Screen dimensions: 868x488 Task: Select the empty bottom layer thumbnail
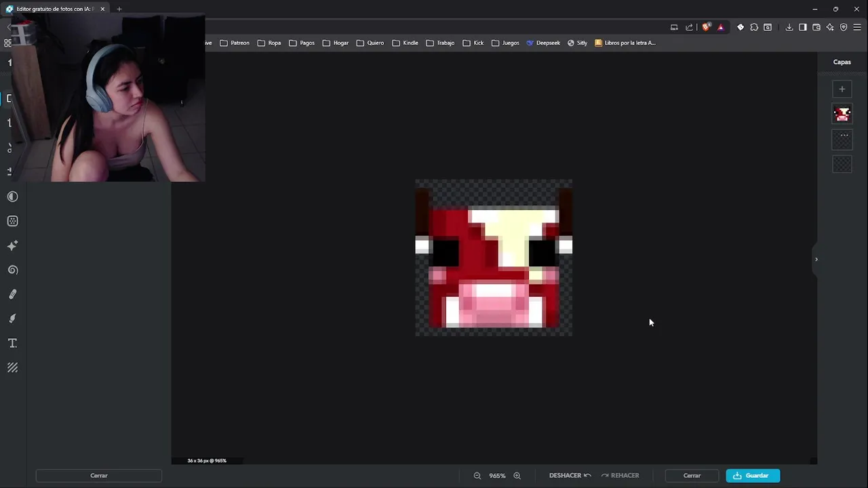pyautogui.click(x=842, y=163)
